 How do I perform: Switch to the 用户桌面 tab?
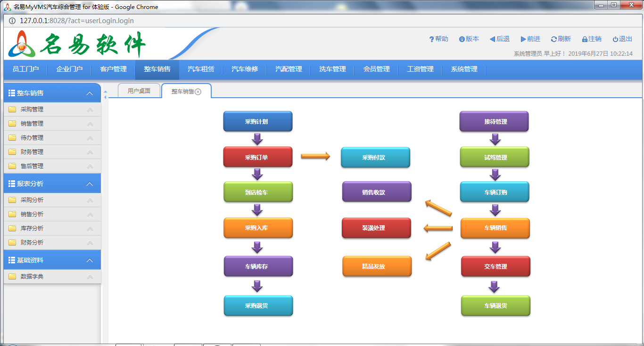coord(139,91)
